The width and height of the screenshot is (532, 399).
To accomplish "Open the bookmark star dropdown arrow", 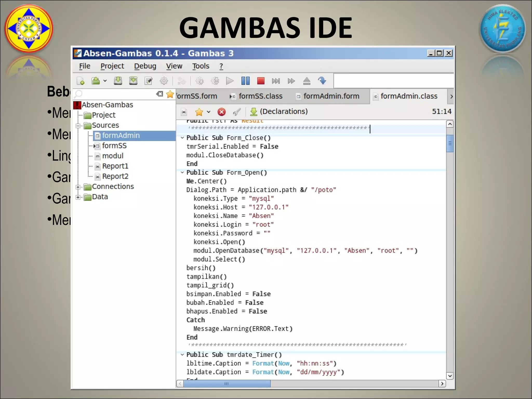I will point(208,112).
